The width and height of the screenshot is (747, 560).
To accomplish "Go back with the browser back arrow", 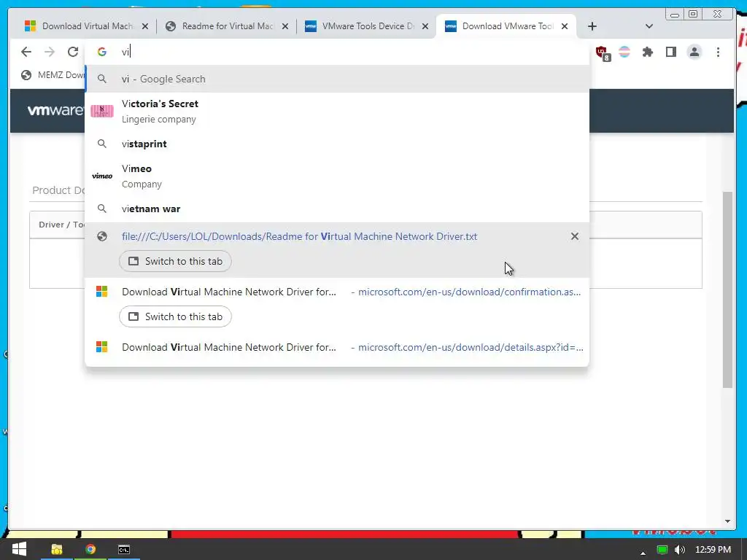I will (x=26, y=52).
